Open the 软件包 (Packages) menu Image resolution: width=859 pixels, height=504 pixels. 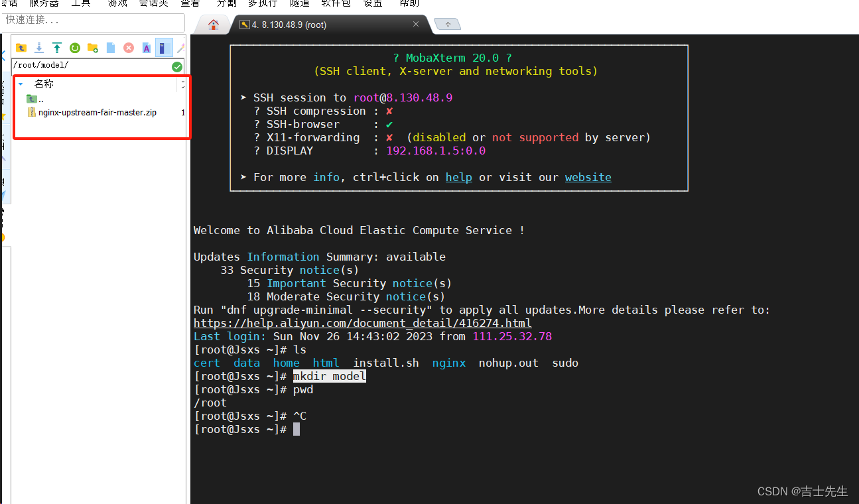pos(336,3)
